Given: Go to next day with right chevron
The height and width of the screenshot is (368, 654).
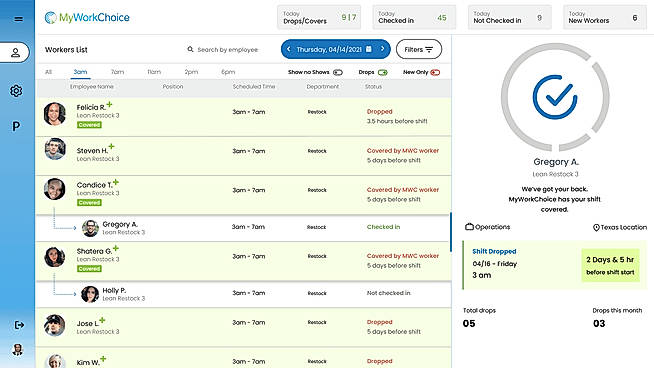Looking at the screenshot, I should point(382,49).
